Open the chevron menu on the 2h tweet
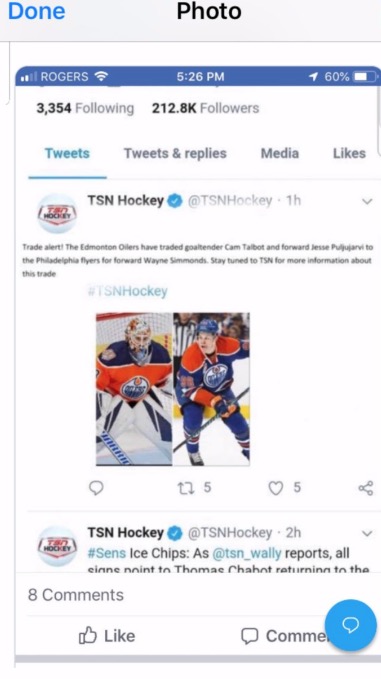 pyautogui.click(x=367, y=533)
